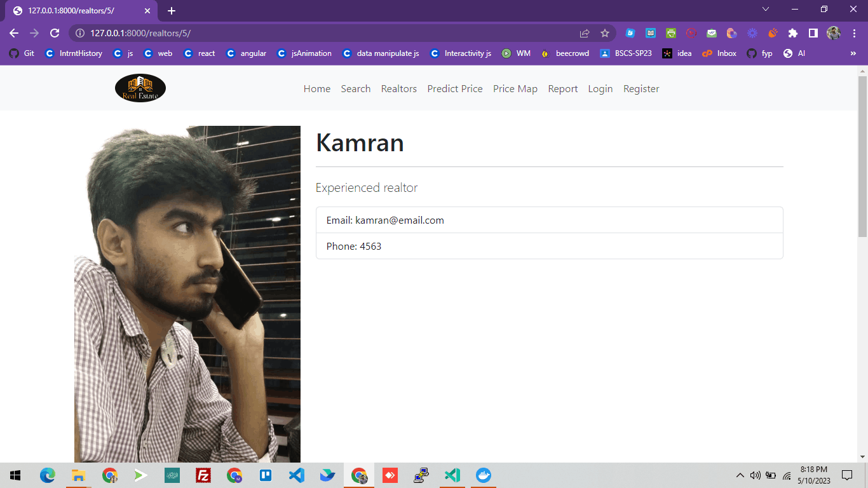The width and height of the screenshot is (868, 488).
Task: Open the orange lamp extension icon
Action: 773,33
